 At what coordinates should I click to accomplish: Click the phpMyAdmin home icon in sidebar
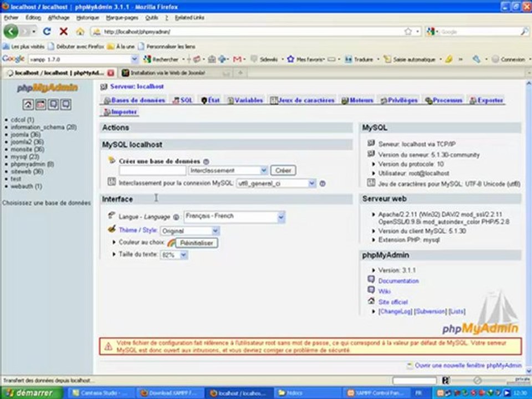[x=28, y=105]
